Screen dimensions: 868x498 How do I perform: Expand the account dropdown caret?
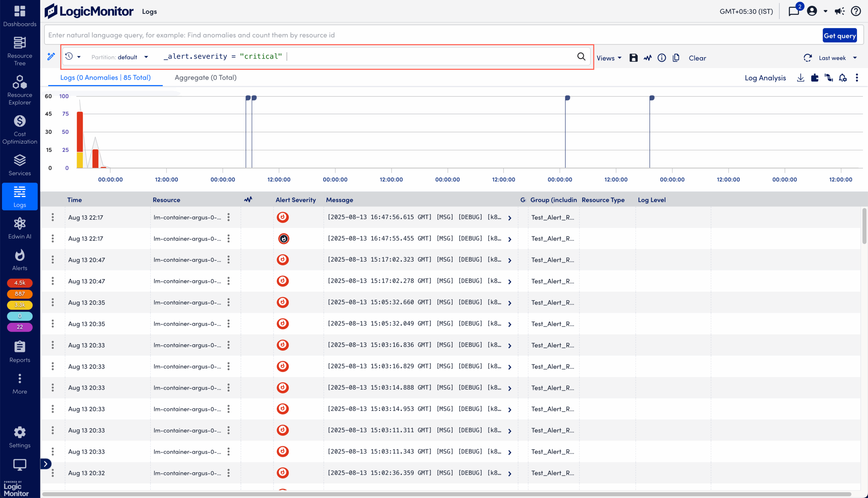tap(825, 11)
